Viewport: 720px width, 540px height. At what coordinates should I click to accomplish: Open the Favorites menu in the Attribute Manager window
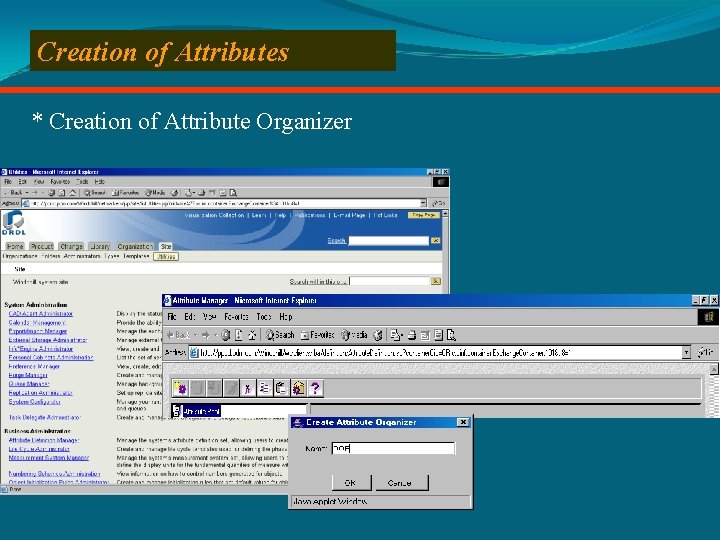coord(236,317)
